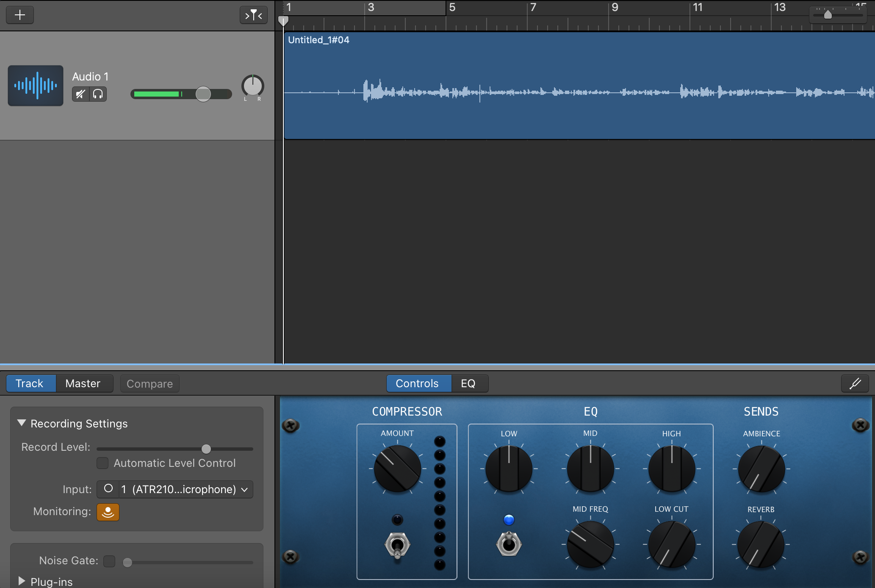The image size is (875, 588).
Task: Click the LOW CUT knob
Action: 672,544
